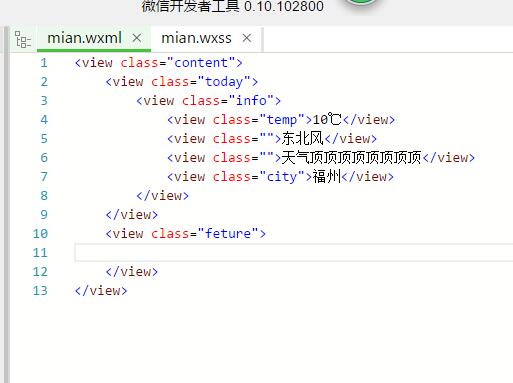Click closing view tag on line 8
This screenshot has width=513, height=383.
[163, 196]
